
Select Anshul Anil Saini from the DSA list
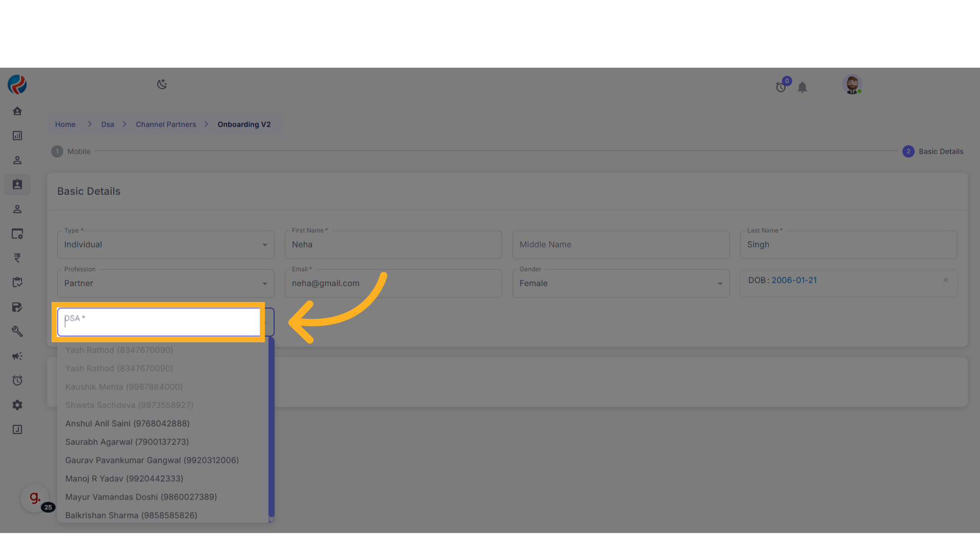[x=128, y=423]
